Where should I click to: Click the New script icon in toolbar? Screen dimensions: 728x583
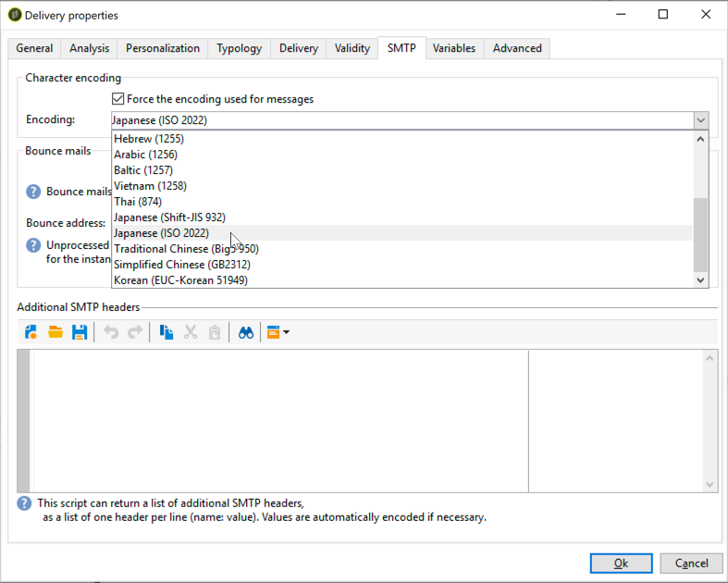(x=31, y=332)
